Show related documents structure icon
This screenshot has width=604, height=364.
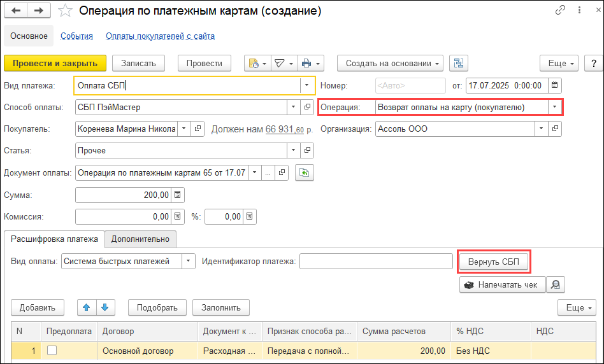click(x=458, y=63)
